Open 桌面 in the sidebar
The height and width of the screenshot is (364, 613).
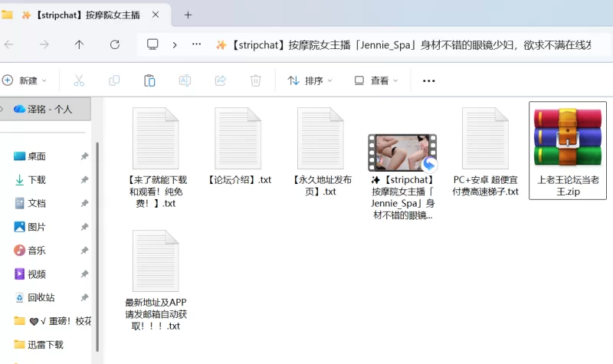[36, 156]
